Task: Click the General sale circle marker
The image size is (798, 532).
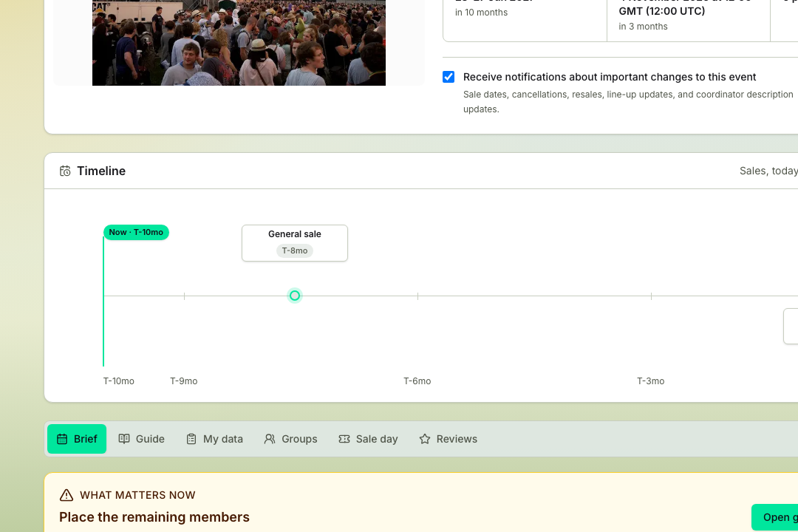Action: click(x=295, y=296)
